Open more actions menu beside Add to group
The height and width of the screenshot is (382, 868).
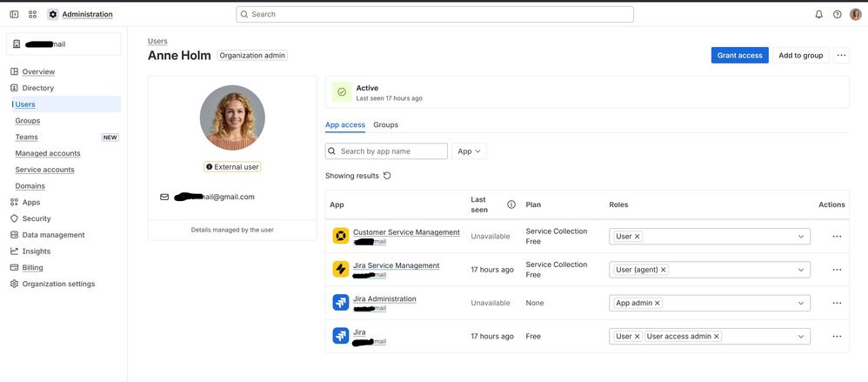click(x=841, y=56)
